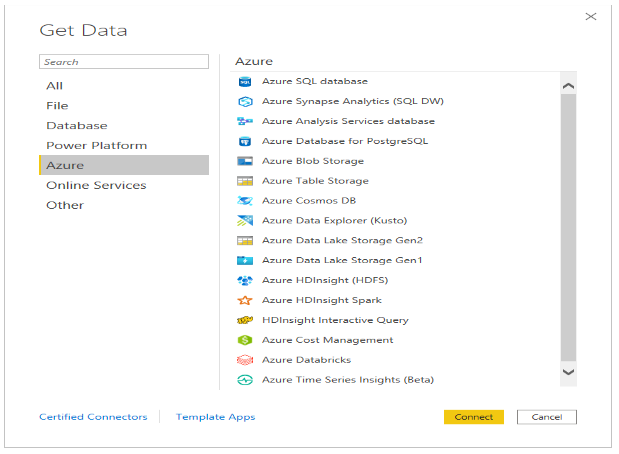Click into the Search input field
This screenshot has width=619, height=454.
pyautogui.click(x=124, y=62)
